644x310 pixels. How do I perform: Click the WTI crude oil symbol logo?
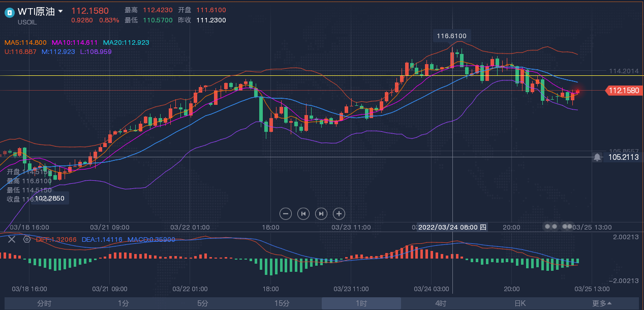(x=9, y=12)
